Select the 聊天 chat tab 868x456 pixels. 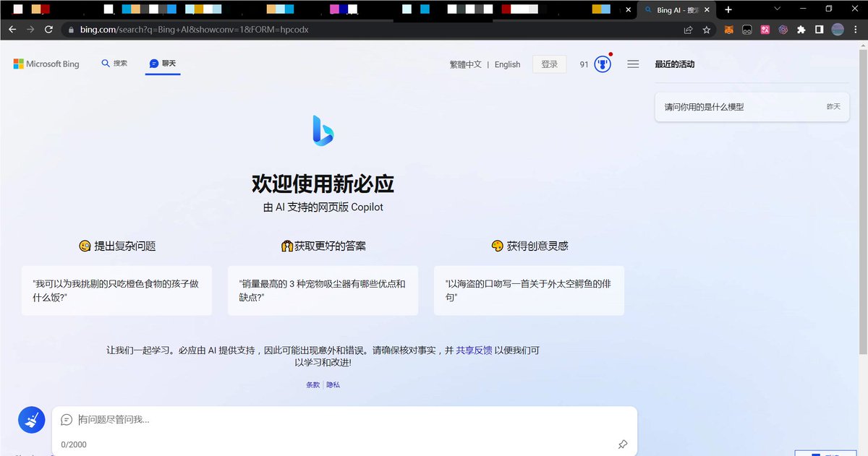pyautogui.click(x=163, y=64)
